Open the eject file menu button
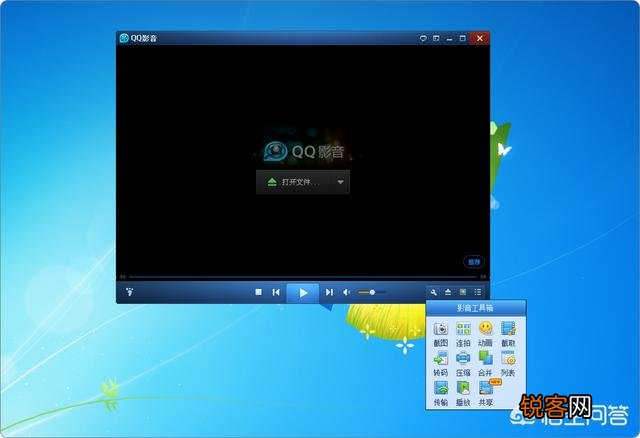The image size is (640, 438). [449, 292]
